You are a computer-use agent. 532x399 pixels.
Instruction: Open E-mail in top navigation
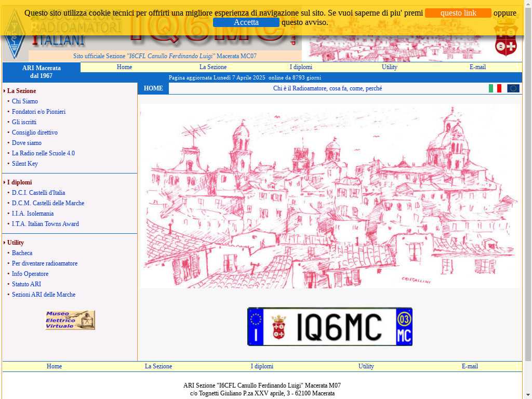tap(478, 67)
